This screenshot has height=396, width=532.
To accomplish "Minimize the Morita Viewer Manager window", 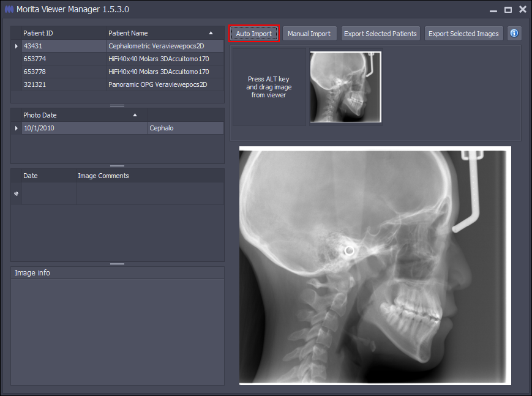I will (493, 10).
